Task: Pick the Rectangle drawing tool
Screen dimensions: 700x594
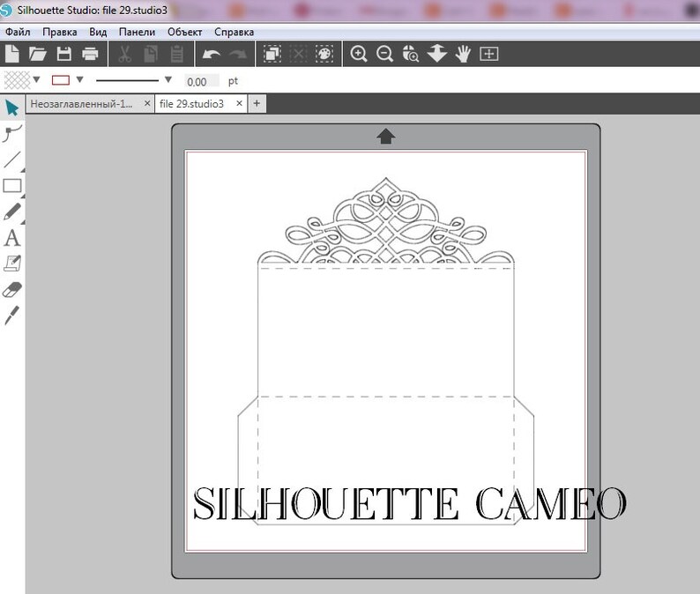Action: (x=12, y=186)
